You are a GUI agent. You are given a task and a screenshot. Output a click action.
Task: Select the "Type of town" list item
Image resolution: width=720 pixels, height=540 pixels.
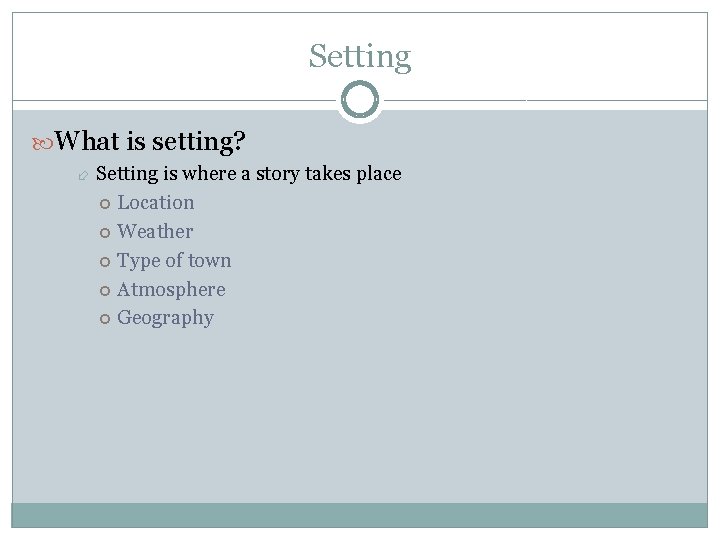pos(174,260)
